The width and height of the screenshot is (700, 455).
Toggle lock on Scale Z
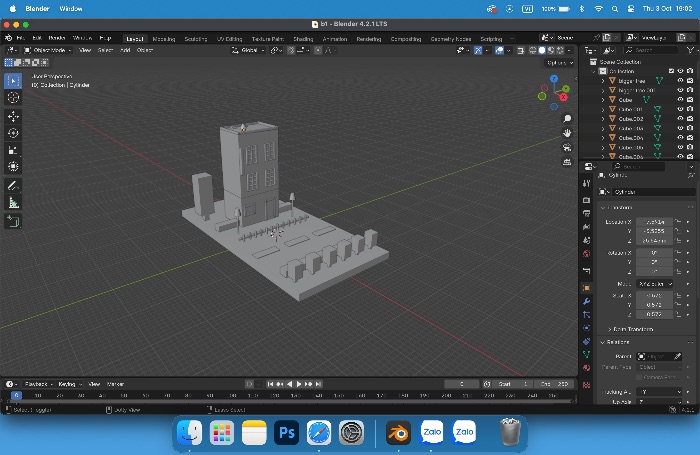(678, 314)
